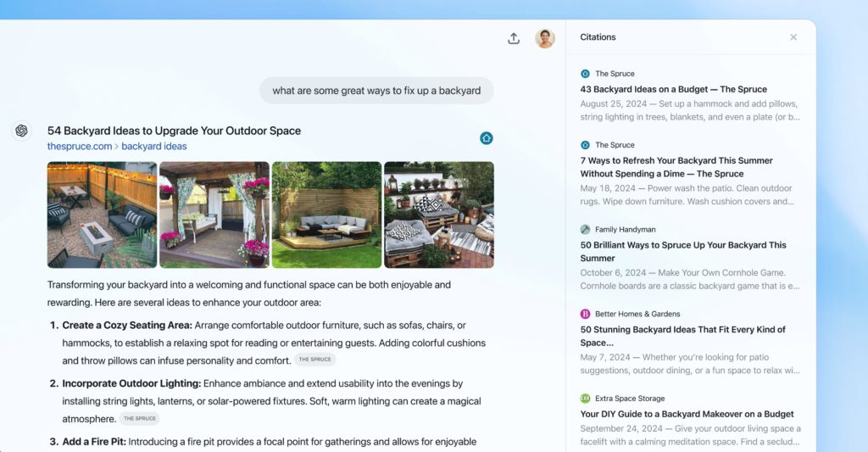Screen dimensions: 868x452
Task: Click The Spruce favicon above 43 Backyard Ideas
Action: 585,74
